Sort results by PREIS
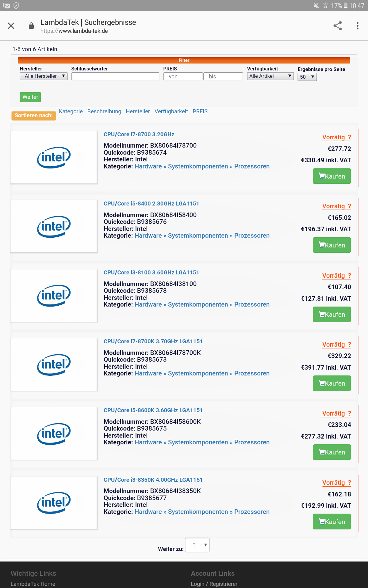Screen dimensions: 368x588 click(200, 111)
